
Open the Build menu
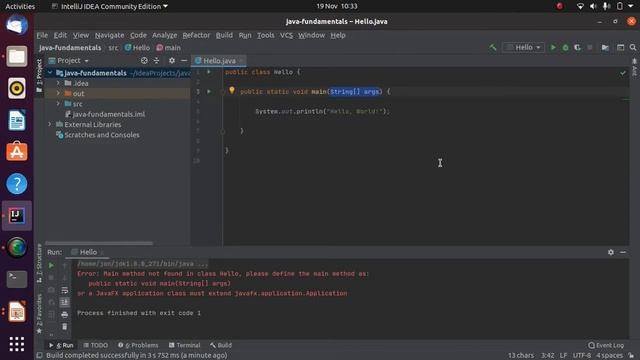(x=224, y=36)
